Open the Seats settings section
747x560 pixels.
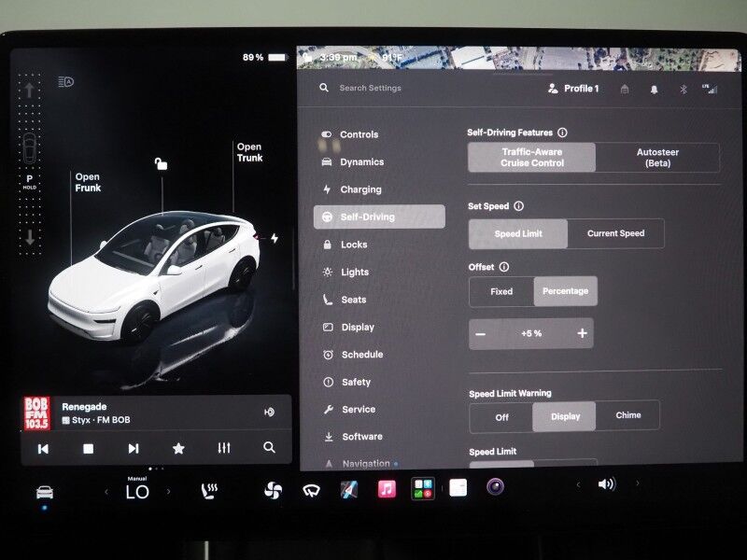click(x=345, y=300)
